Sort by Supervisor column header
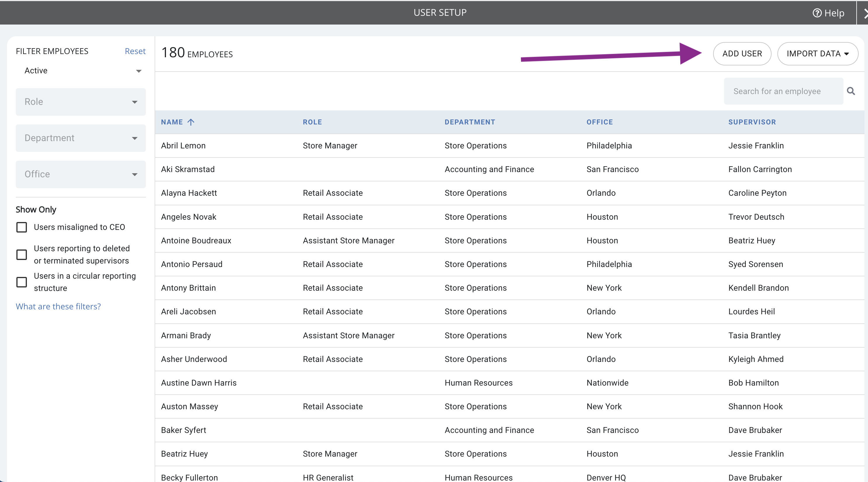The image size is (868, 482). 752,122
